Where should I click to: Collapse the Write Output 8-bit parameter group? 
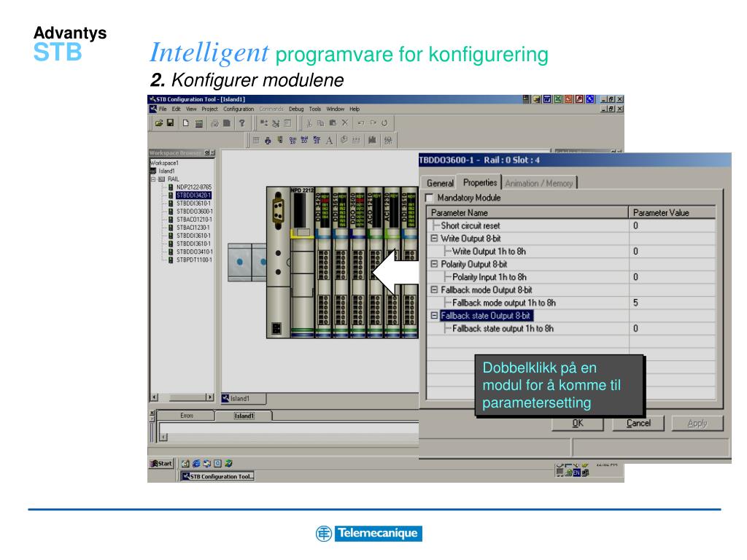pos(434,238)
